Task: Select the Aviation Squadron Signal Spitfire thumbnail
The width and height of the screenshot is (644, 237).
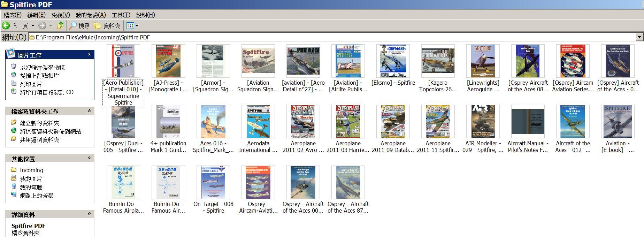Action: 258,61
